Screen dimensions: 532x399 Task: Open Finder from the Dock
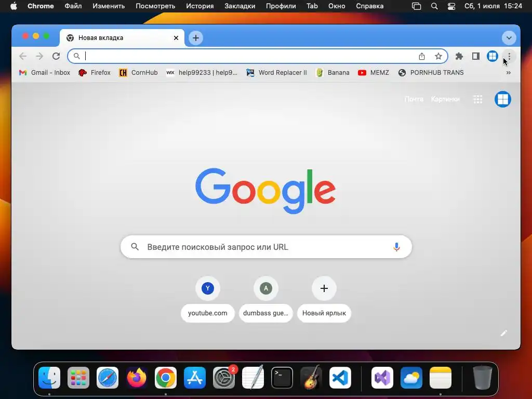pos(49,378)
